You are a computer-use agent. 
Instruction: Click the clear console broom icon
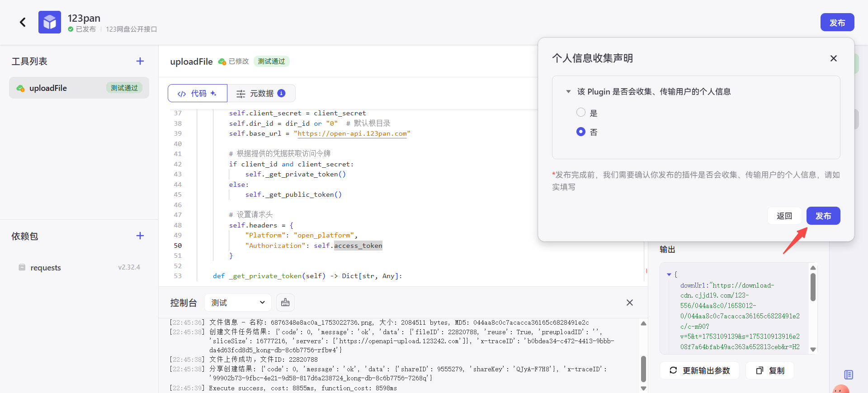[285, 303]
